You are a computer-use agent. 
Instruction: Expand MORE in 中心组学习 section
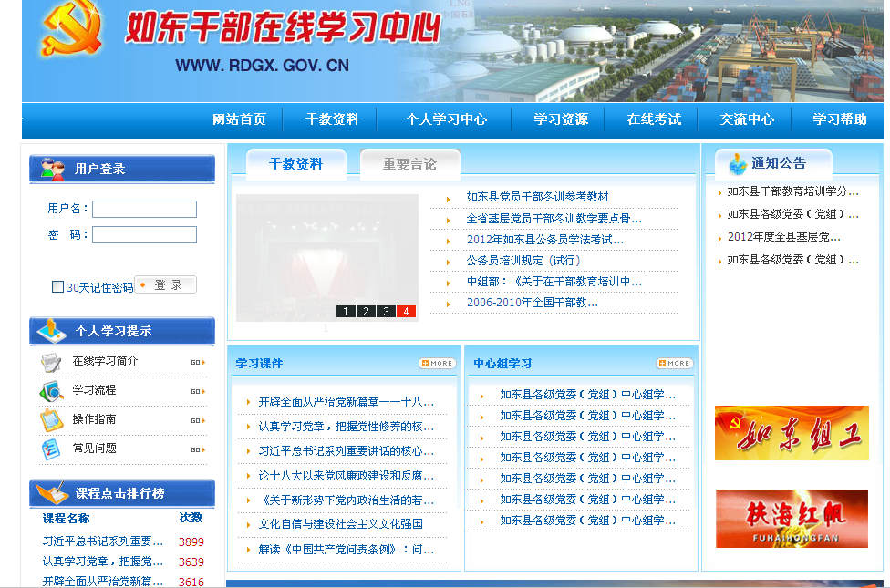674,363
